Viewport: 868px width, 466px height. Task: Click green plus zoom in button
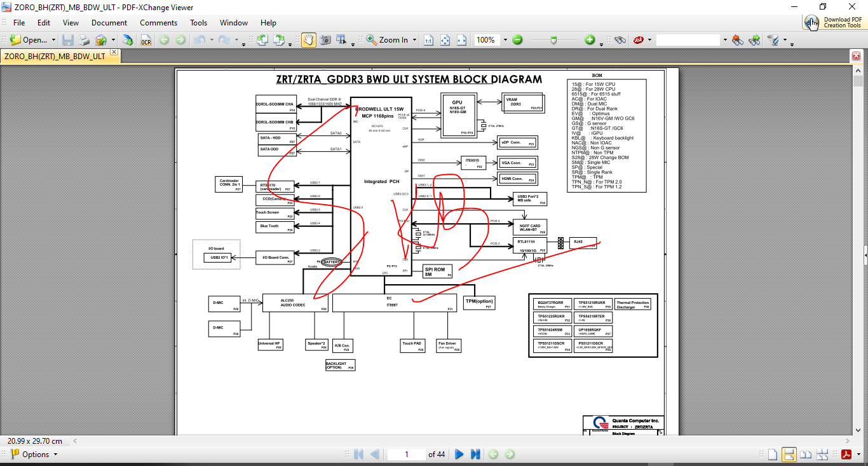pos(590,40)
